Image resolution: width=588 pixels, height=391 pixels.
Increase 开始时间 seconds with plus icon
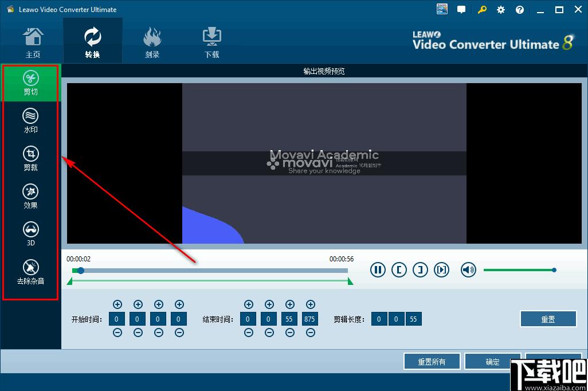point(159,304)
